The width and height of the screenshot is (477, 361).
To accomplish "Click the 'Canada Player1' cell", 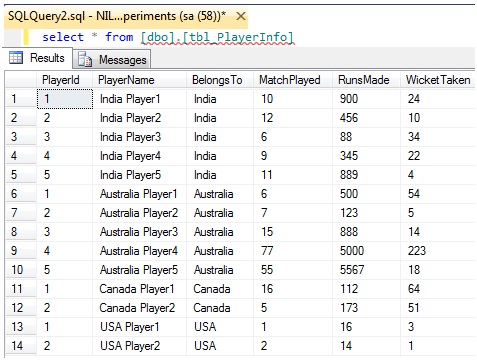I will [x=139, y=289].
